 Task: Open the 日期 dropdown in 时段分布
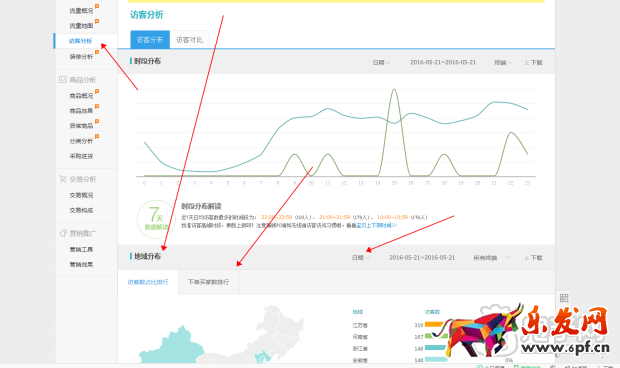click(x=381, y=62)
